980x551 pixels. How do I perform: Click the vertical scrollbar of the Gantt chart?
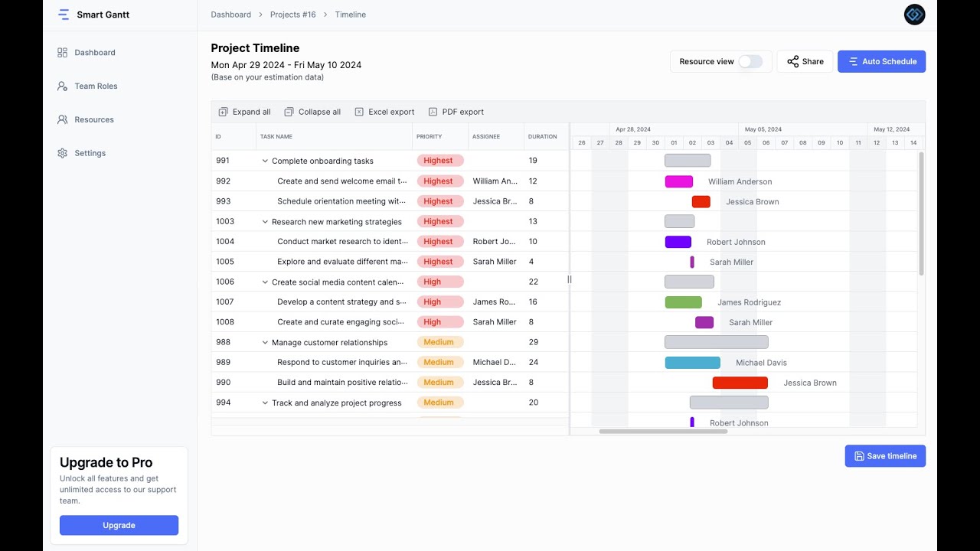coord(921,214)
